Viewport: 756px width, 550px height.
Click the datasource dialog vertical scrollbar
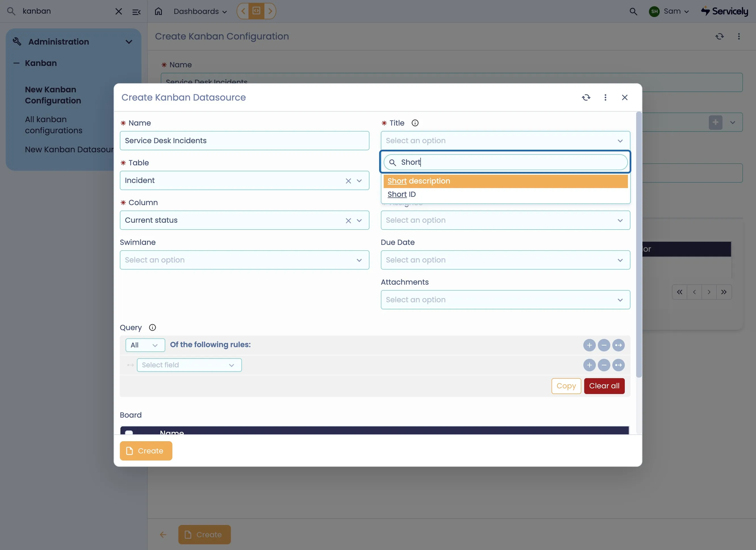[x=638, y=245]
